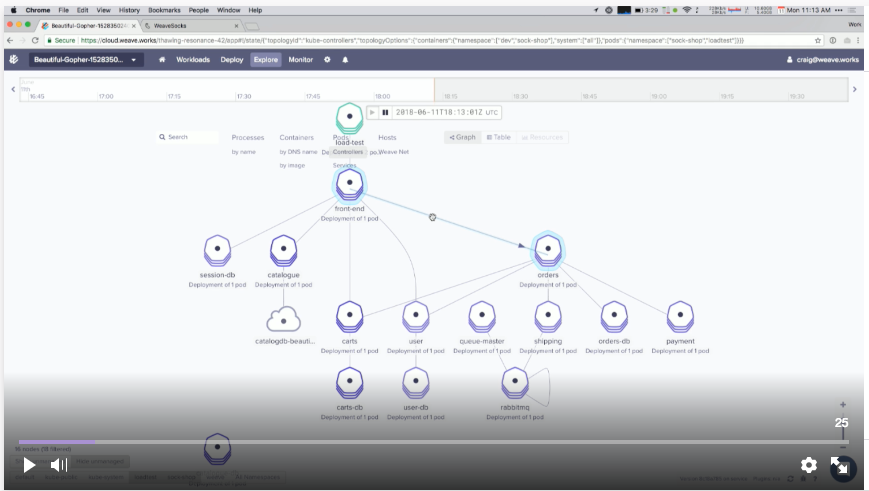
Task: Switch to Graph view
Action: point(462,137)
